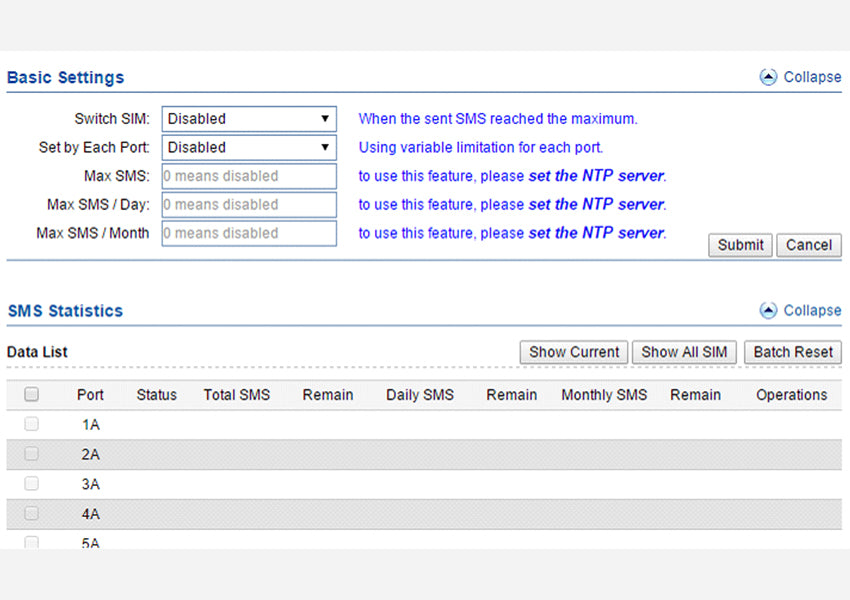Screen dimensions: 850x600
Task: Select port 4A row label
Action: pyautogui.click(x=91, y=514)
